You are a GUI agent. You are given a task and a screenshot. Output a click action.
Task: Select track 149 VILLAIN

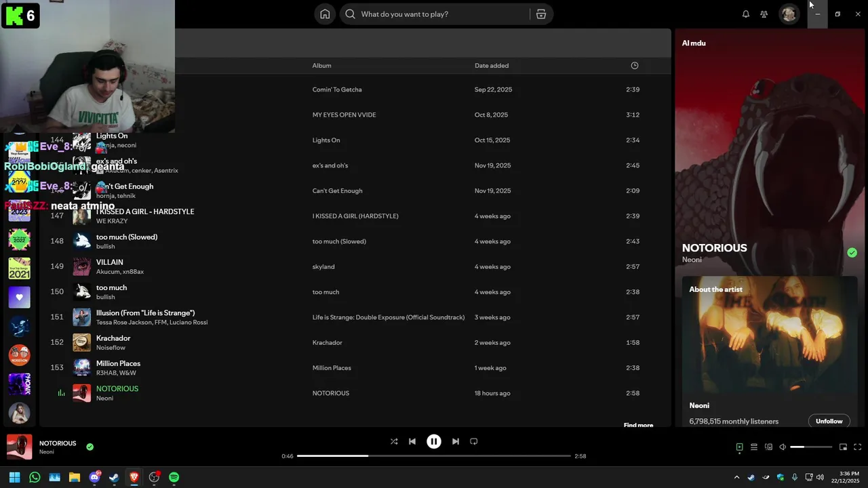click(x=355, y=266)
